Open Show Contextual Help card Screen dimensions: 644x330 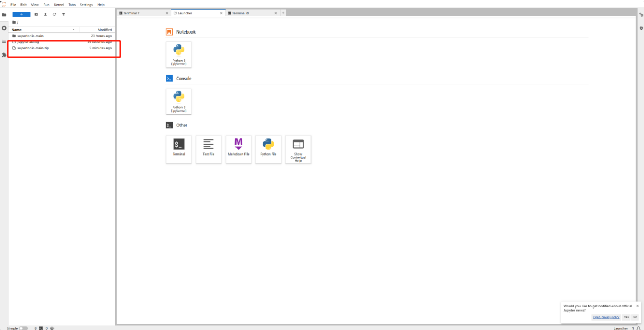tap(298, 150)
